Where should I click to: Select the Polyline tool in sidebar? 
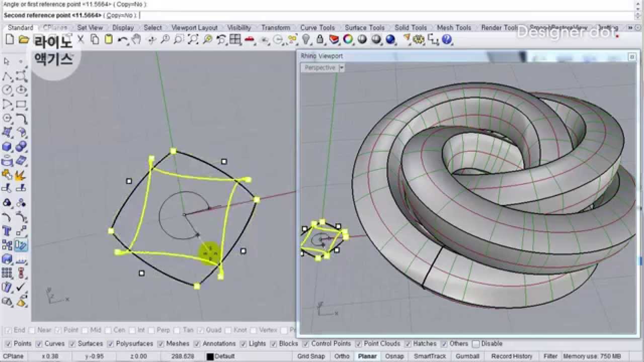[x=7, y=76]
